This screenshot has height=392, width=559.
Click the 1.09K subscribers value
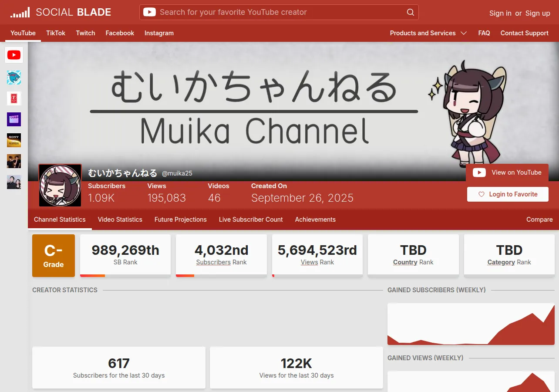(x=101, y=198)
